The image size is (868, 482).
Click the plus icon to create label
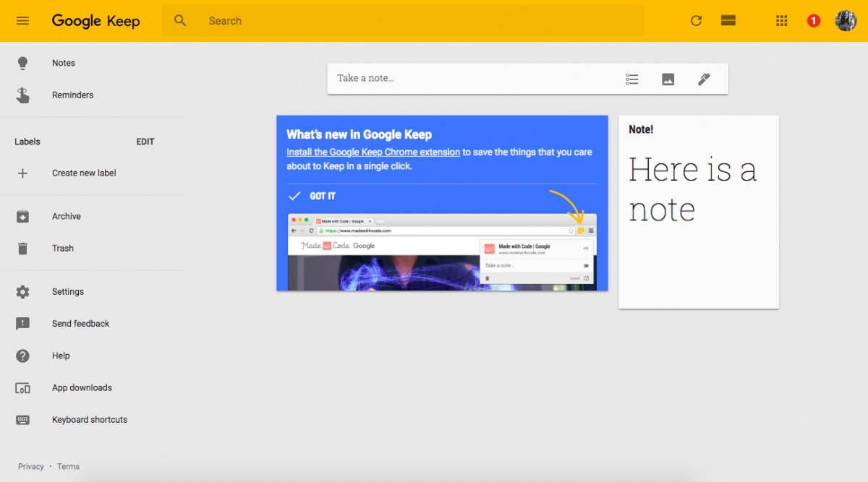coord(22,173)
